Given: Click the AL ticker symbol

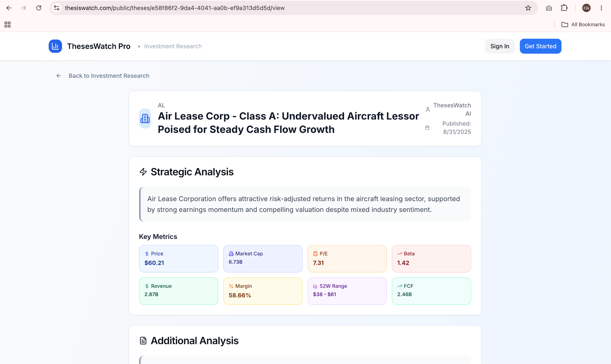Looking at the screenshot, I should (161, 105).
